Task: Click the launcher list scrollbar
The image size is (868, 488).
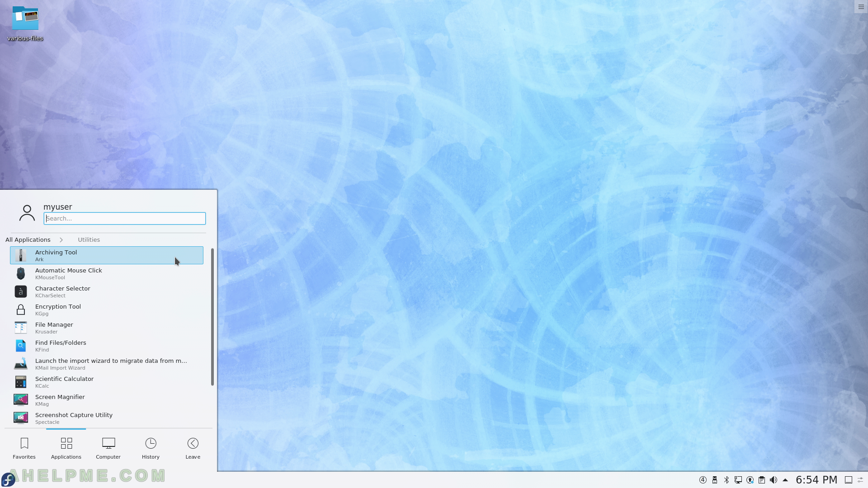Action: coord(212,317)
